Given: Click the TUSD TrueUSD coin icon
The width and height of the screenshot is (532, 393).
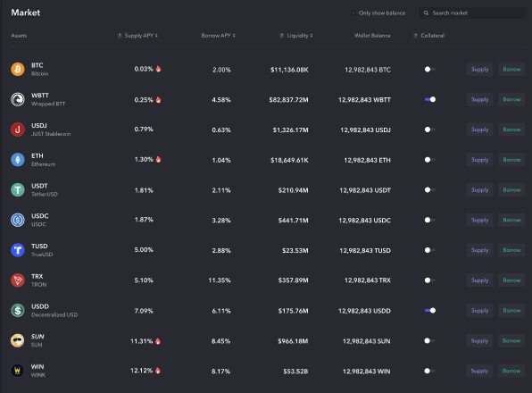Looking at the screenshot, I should click(x=18, y=250).
